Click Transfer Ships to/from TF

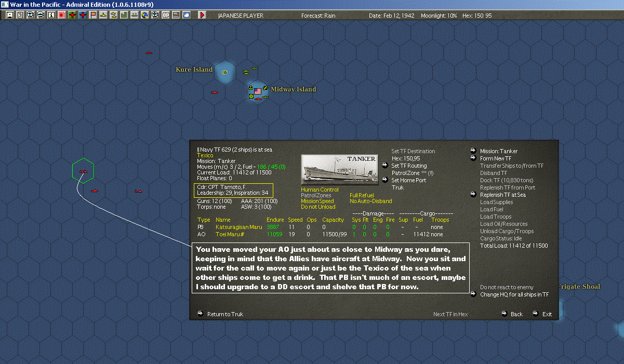512,166
